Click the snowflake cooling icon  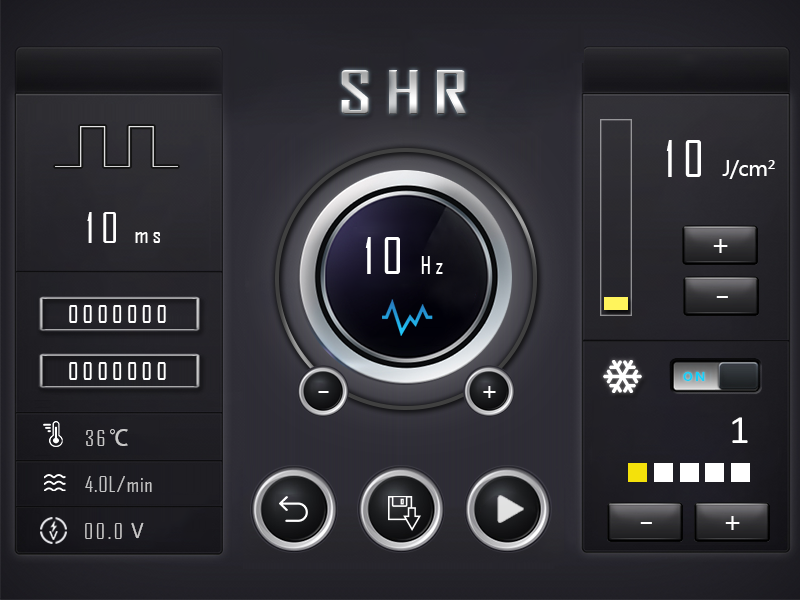[622, 377]
